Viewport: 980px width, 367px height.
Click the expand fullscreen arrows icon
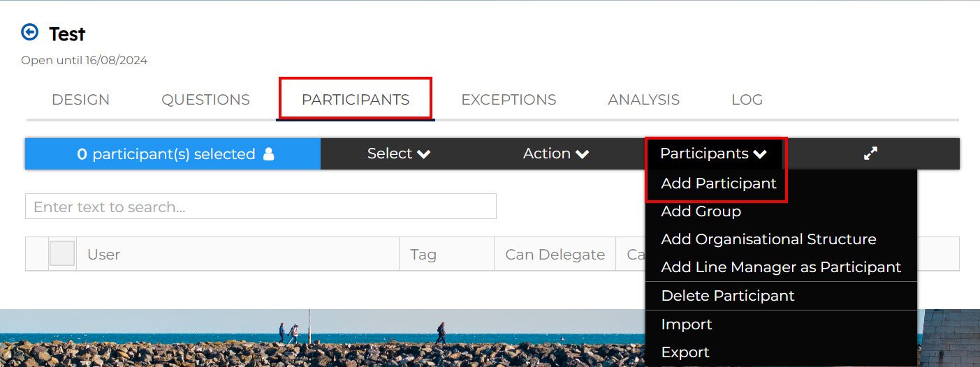[x=870, y=153]
